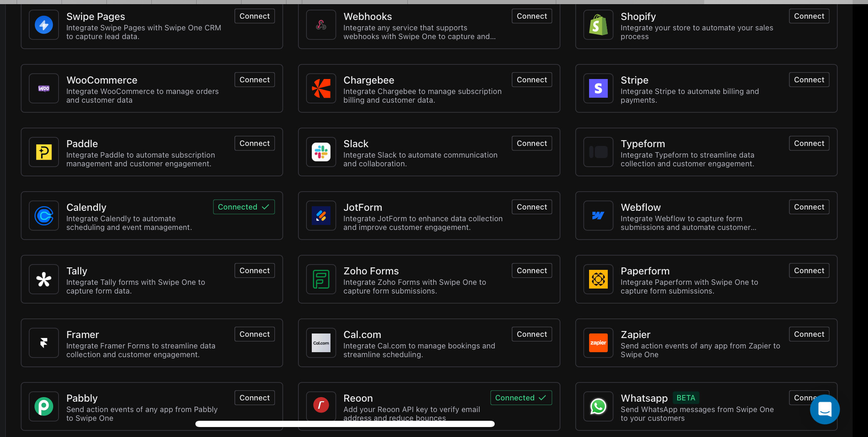The width and height of the screenshot is (868, 437).
Task: Click the yellow Paddle logo icon
Action: click(44, 152)
